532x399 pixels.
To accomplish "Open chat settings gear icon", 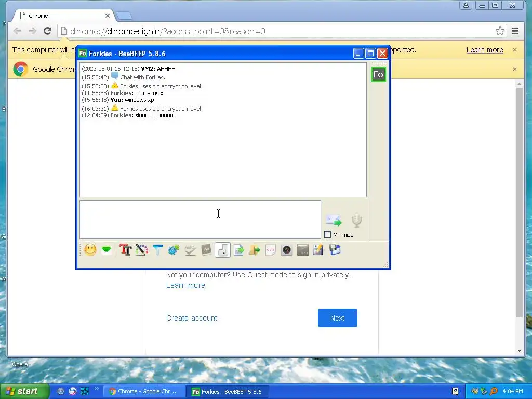I will (x=174, y=250).
